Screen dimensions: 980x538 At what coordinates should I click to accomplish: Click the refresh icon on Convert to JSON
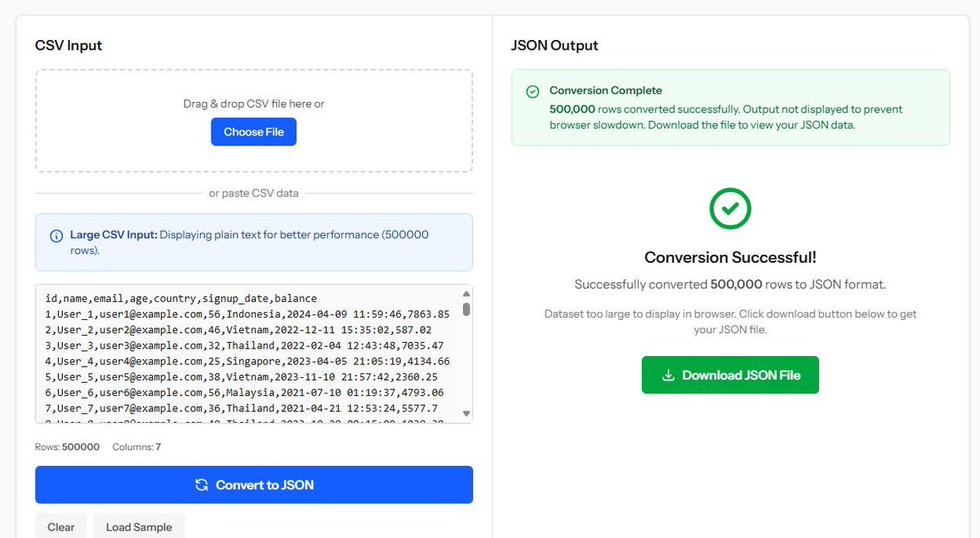point(202,485)
